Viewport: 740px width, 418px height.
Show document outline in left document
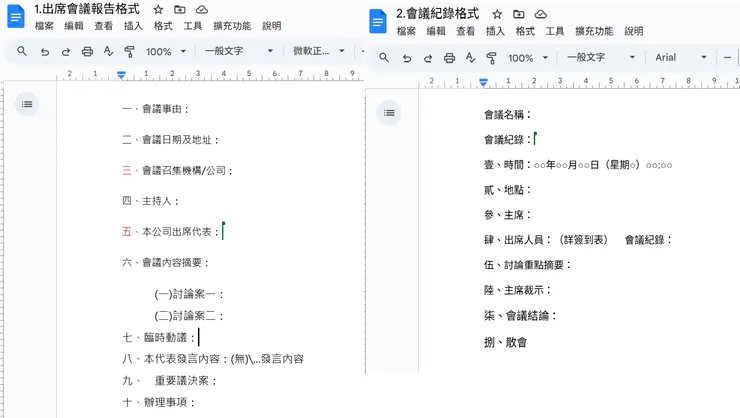[27, 104]
